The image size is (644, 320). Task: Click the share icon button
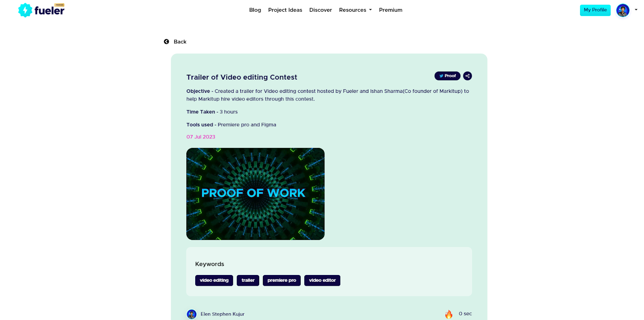coord(467,76)
